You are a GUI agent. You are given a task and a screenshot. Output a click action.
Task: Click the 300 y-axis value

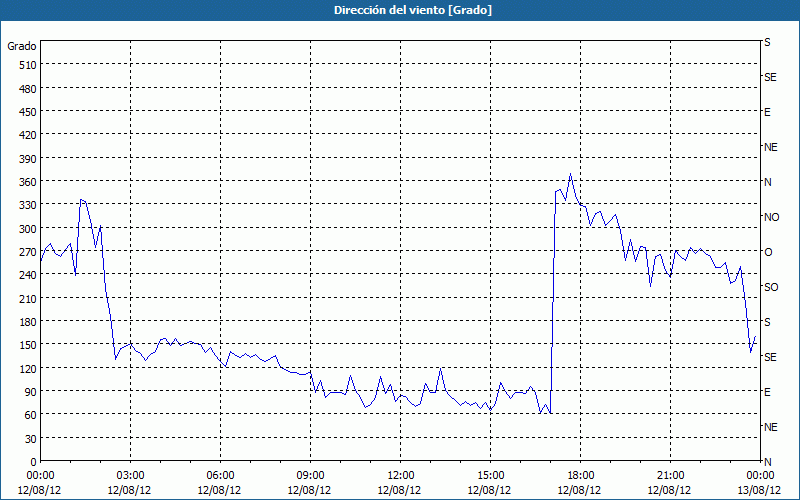[28, 229]
